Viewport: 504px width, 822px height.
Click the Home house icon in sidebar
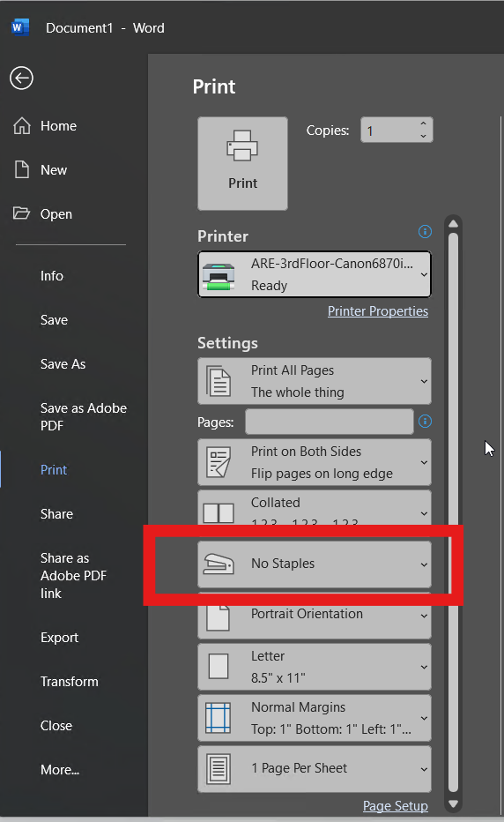[x=22, y=126]
